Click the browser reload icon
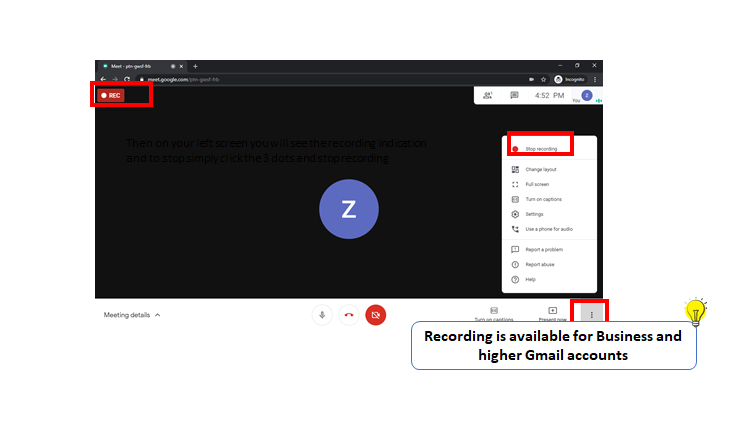Viewport: 737px width, 447px height. (x=127, y=79)
